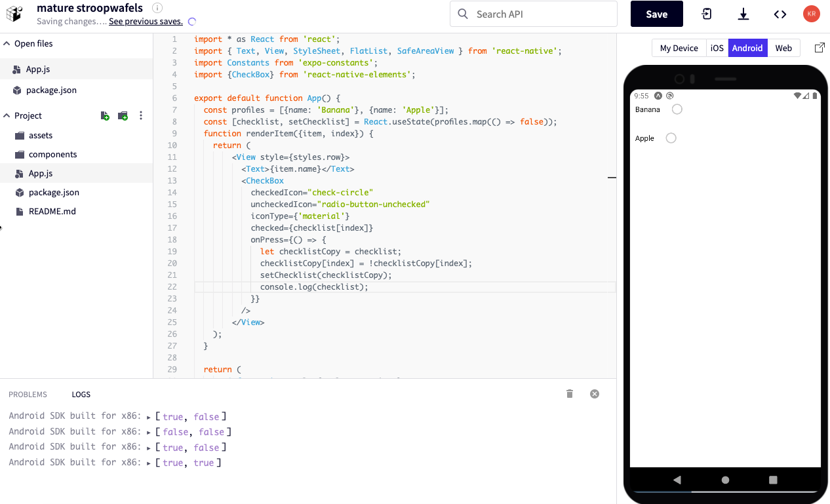Toggle the Banana checkbox in the preview
Image resolution: width=830 pixels, height=504 pixels.
pos(677,109)
